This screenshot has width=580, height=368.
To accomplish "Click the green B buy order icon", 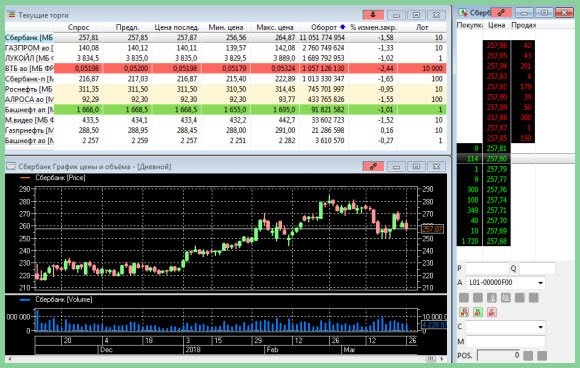I will pyautogui.click(x=478, y=312).
